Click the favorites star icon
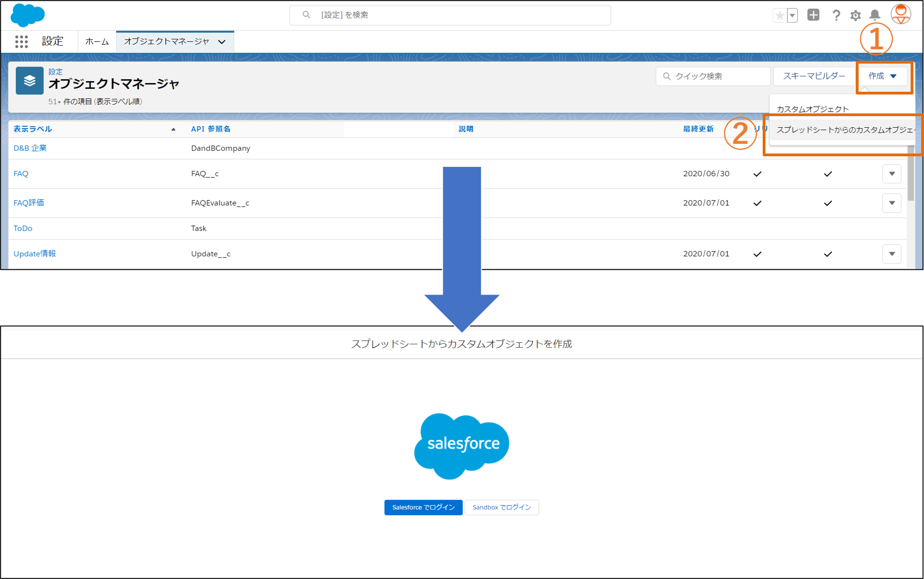 [780, 15]
